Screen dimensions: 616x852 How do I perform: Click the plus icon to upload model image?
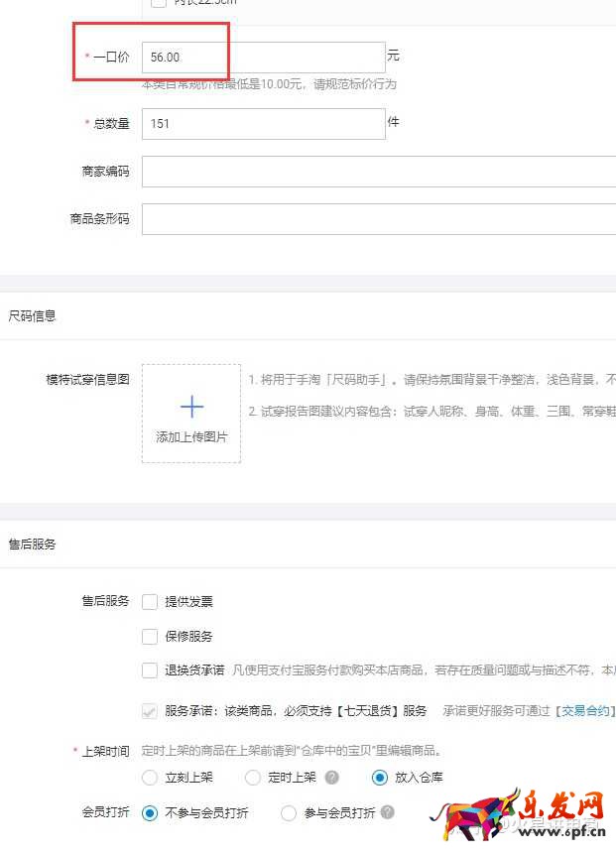(x=191, y=407)
